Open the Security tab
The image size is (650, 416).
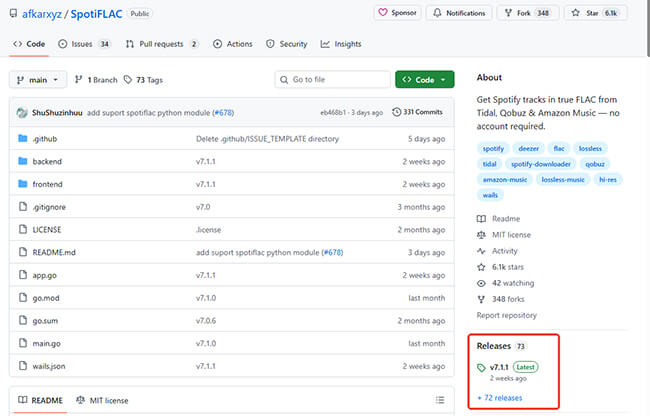287,44
